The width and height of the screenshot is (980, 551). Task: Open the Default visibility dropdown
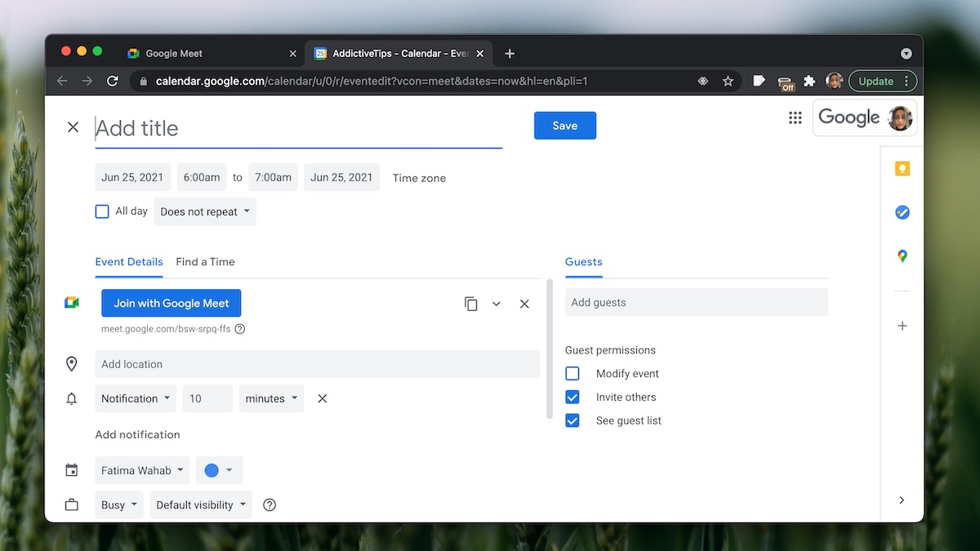(201, 504)
